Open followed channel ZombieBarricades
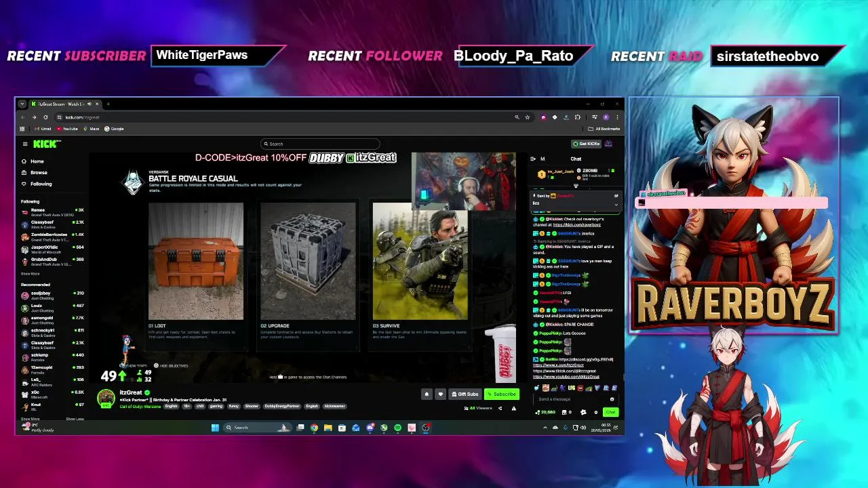 click(x=52, y=237)
